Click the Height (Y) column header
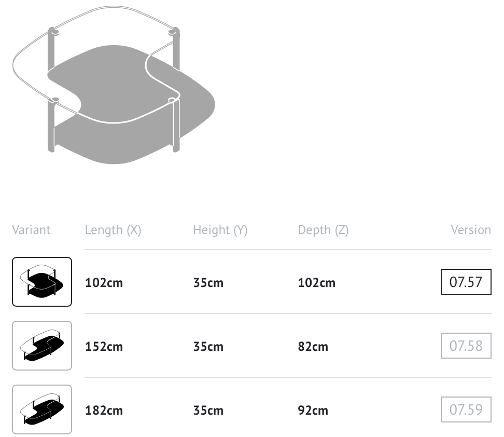The image size is (504, 437). [220, 230]
